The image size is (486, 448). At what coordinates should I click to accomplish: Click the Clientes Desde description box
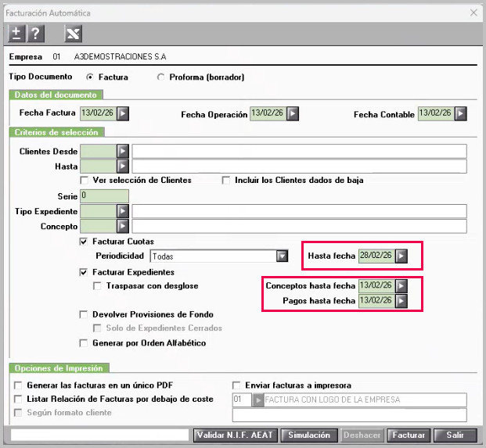(300, 152)
